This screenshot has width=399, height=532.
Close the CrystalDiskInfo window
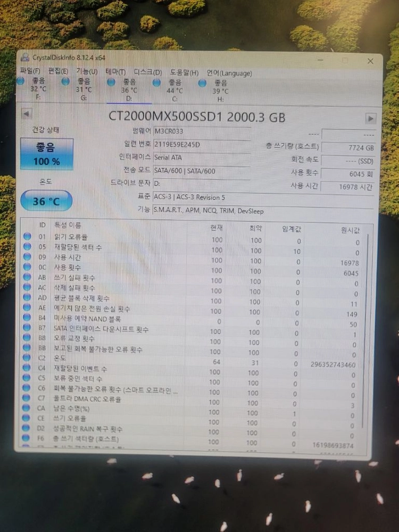click(370, 61)
